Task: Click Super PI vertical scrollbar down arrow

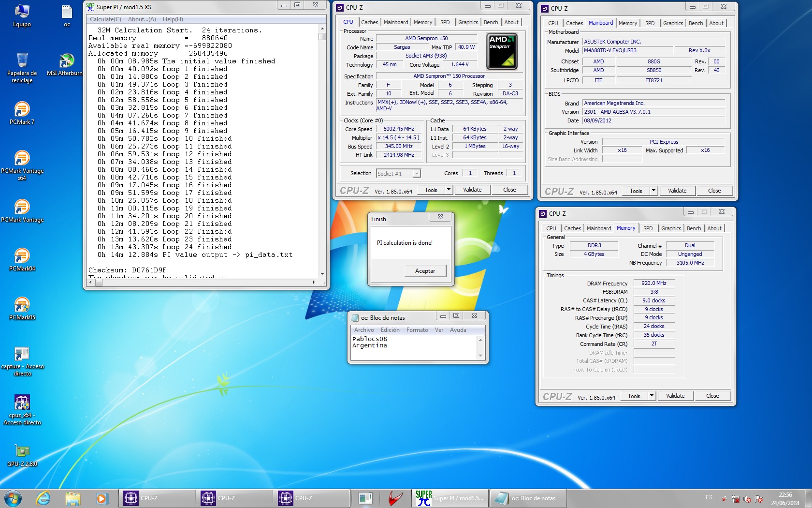Action: tap(322, 274)
